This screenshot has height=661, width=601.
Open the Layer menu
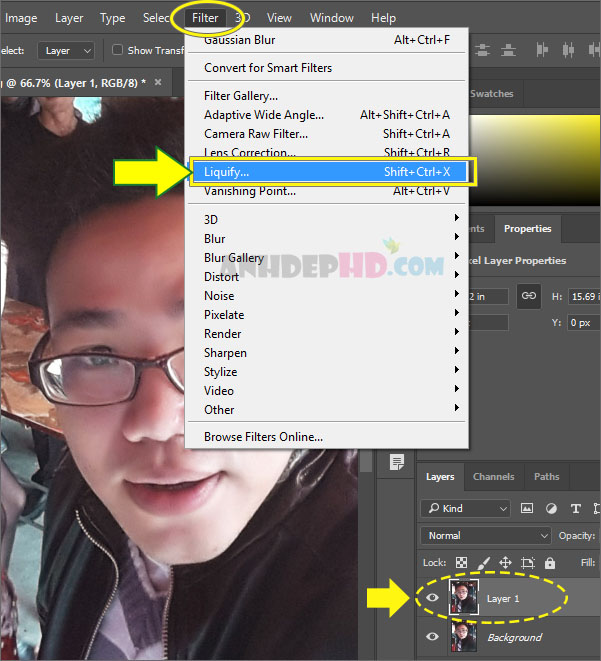pyautogui.click(x=69, y=18)
